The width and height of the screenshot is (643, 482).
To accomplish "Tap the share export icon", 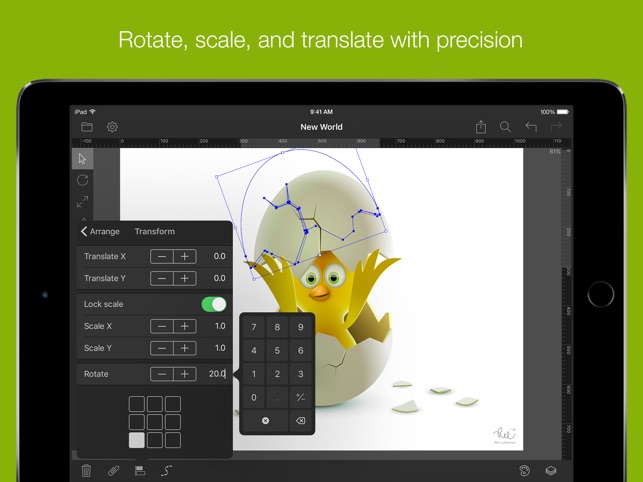I will (481, 127).
